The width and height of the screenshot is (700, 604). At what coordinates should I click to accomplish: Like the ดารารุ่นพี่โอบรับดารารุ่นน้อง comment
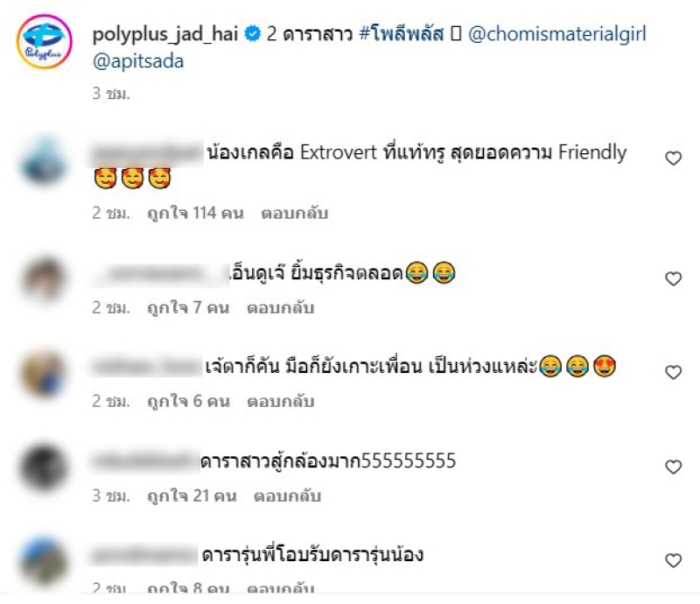click(x=673, y=560)
